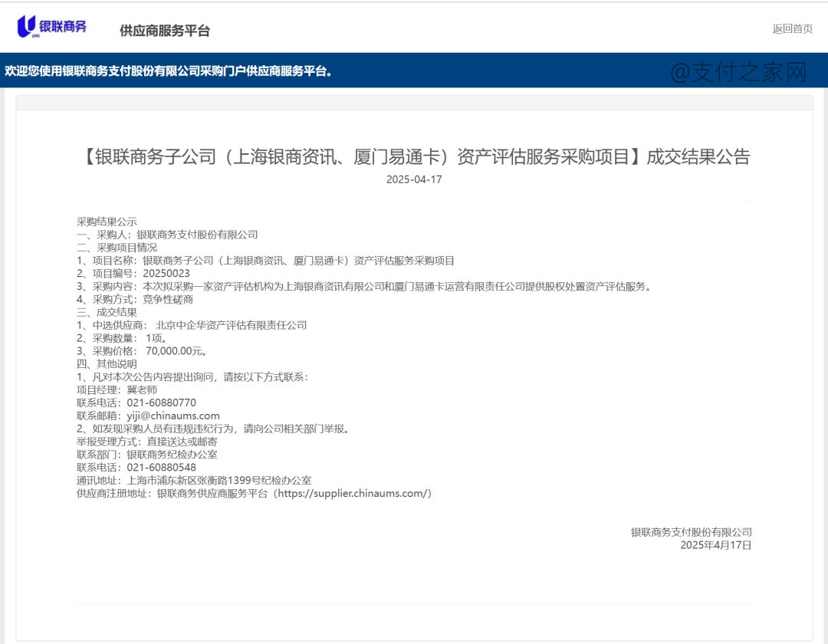Click the 采购数量 1项 line

pos(122,338)
